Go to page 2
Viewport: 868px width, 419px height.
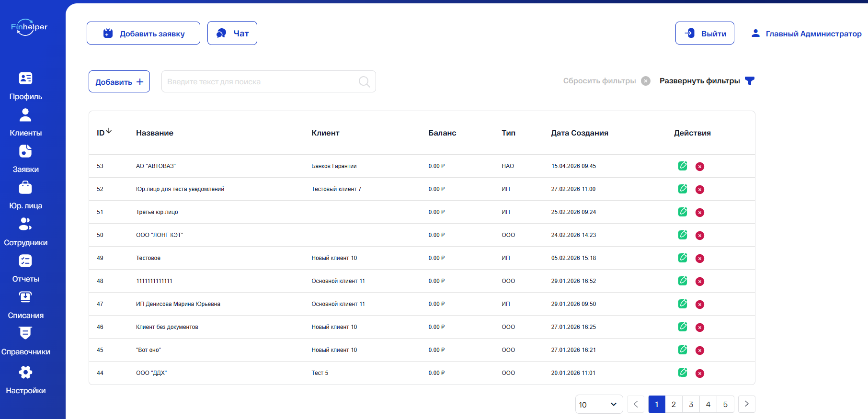[x=674, y=405]
